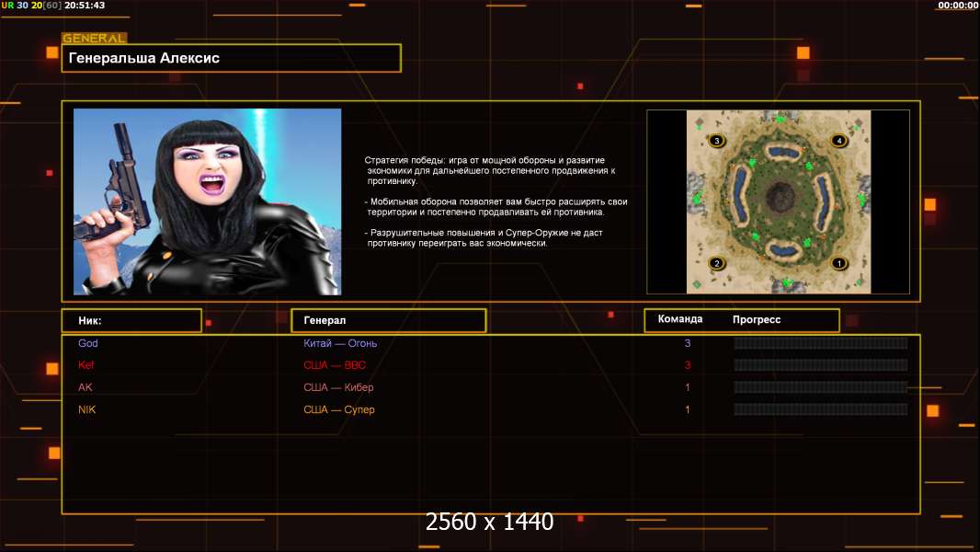Click the Команда column header
The image size is (980, 552).
[x=680, y=319]
